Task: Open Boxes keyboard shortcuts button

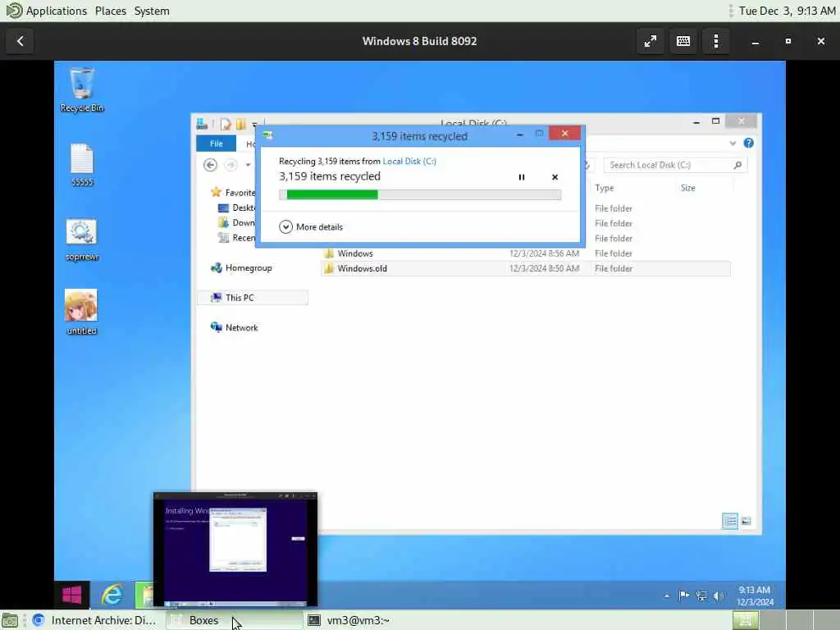Action: point(683,41)
